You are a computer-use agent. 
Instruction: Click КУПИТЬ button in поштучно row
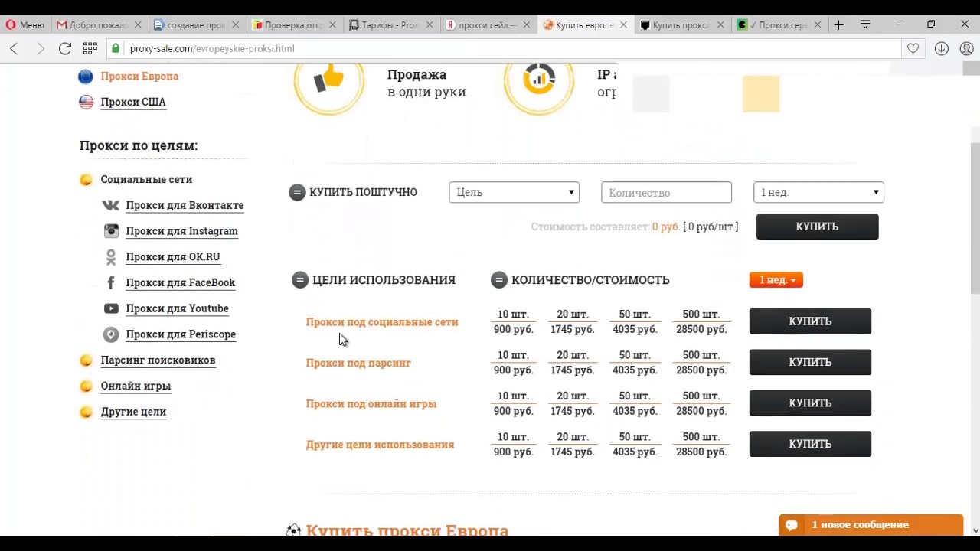click(817, 227)
